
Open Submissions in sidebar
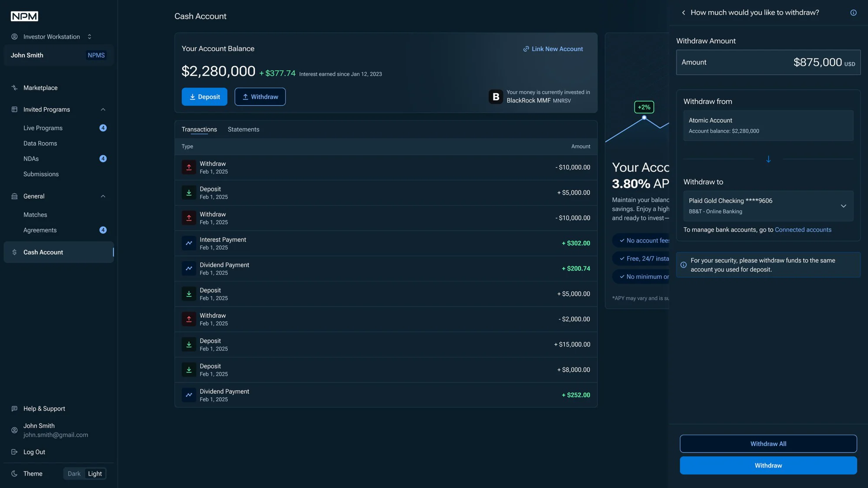41,174
